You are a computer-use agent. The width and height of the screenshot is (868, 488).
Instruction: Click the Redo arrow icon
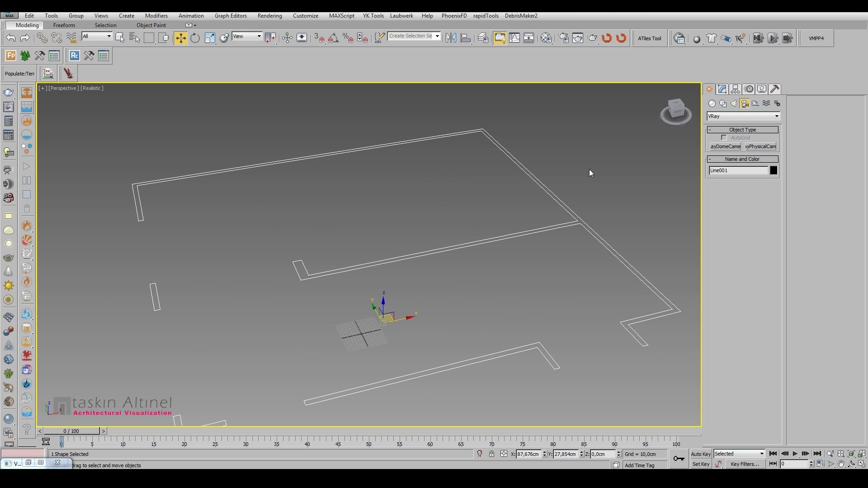coord(25,38)
